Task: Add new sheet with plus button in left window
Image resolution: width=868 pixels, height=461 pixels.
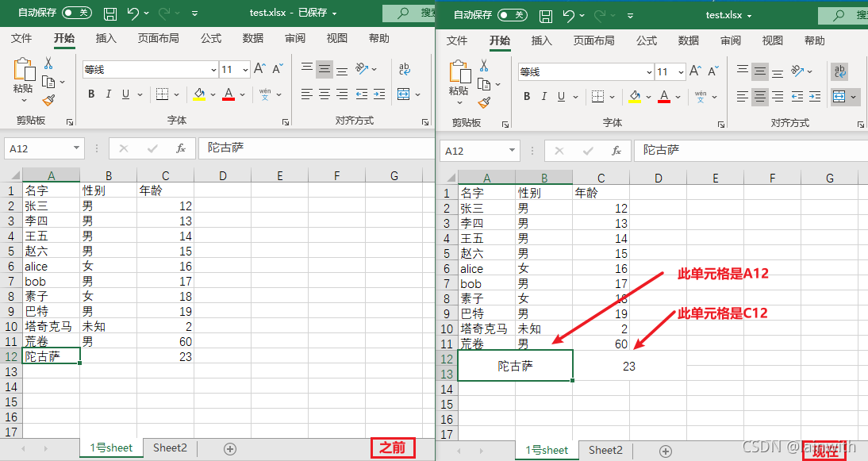Action: click(x=230, y=449)
